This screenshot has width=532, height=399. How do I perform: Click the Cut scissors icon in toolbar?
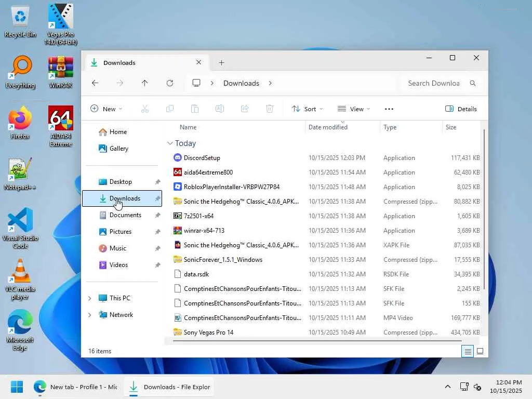click(x=145, y=109)
